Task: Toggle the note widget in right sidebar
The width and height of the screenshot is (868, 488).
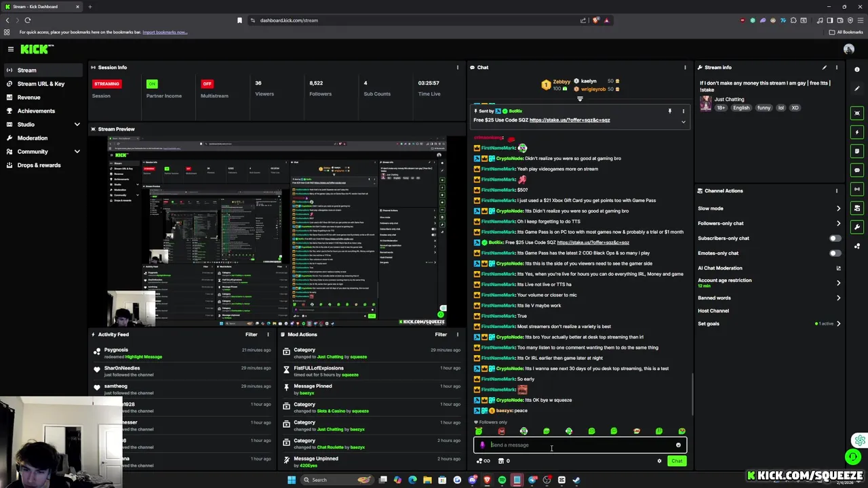Action: tap(857, 151)
